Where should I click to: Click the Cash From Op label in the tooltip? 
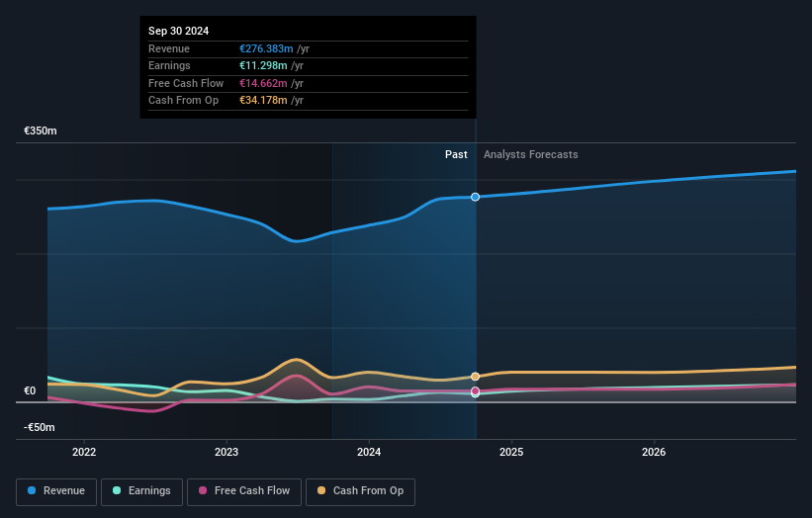click(x=183, y=101)
